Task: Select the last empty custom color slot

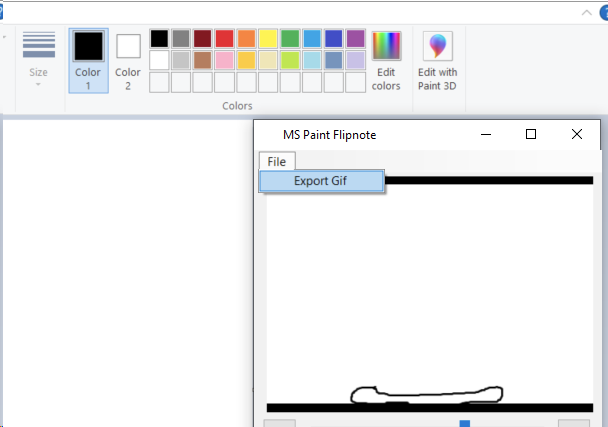Action: click(356, 82)
